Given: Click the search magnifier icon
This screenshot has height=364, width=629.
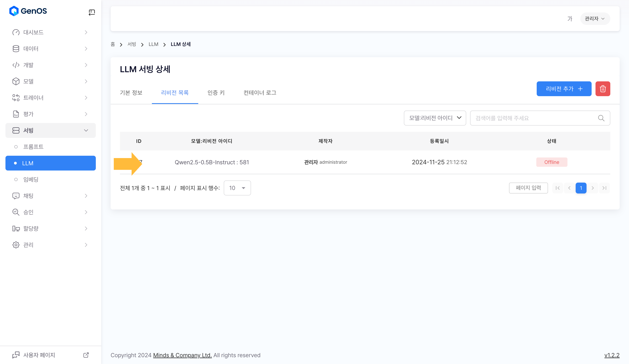Looking at the screenshot, I should [601, 118].
